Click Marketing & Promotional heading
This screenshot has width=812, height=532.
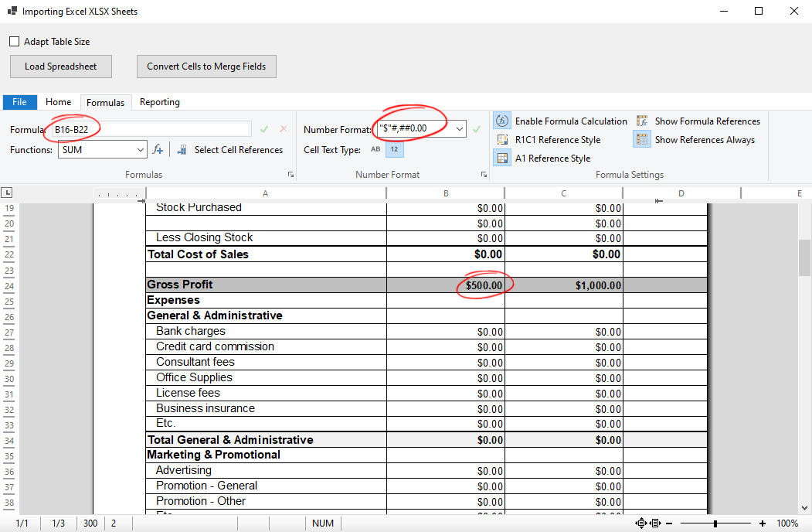click(x=214, y=455)
